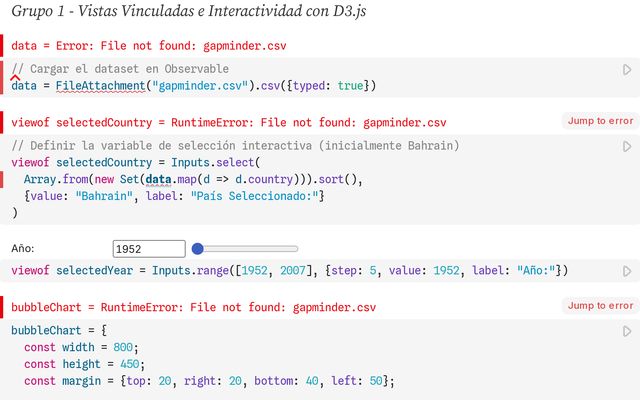
Task: Click the Año: label text
Action: click(23, 249)
